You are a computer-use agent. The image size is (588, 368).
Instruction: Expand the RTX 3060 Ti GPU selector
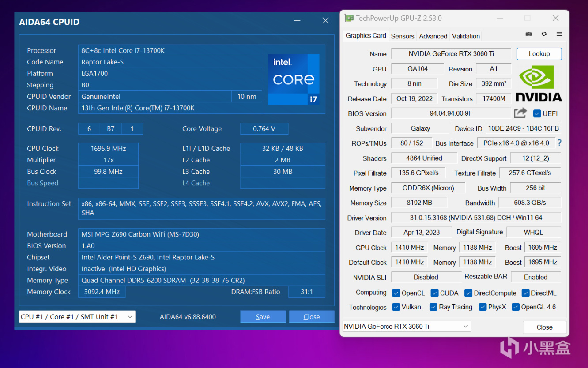coord(407,327)
